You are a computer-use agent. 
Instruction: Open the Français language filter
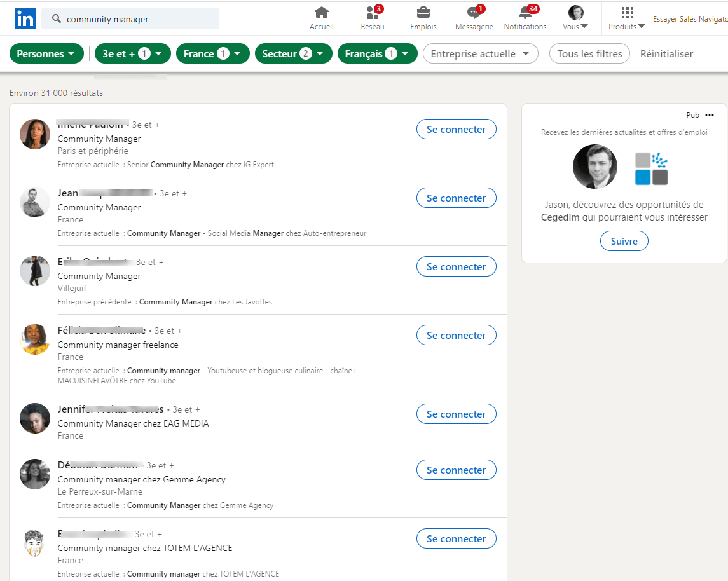tap(378, 54)
